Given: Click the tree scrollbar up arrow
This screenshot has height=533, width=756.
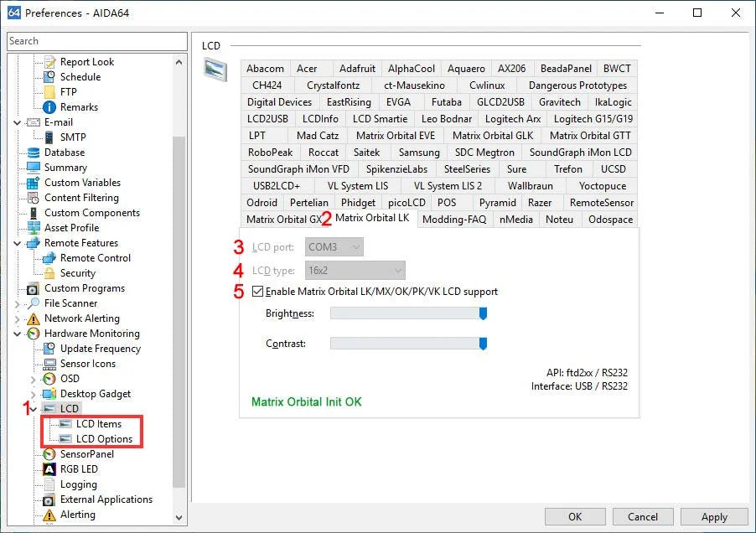Looking at the screenshot, I should click(x=179, y=62).
